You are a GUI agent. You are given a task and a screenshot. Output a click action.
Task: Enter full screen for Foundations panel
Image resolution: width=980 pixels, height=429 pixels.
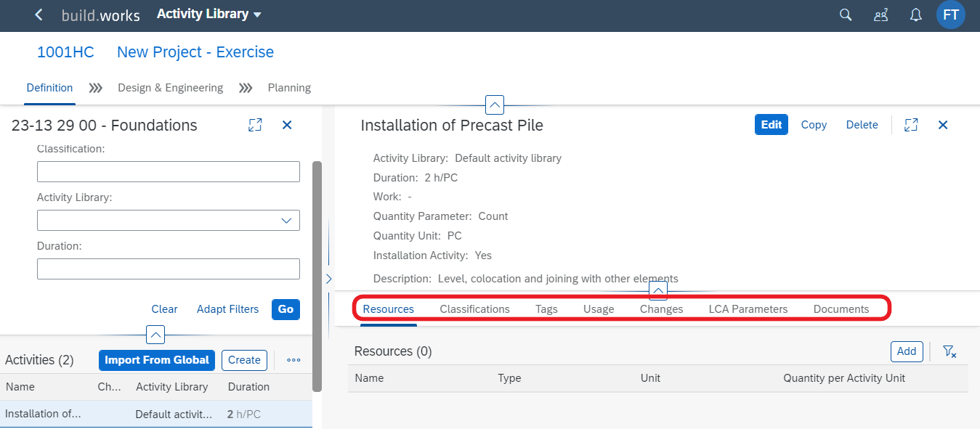255,125
